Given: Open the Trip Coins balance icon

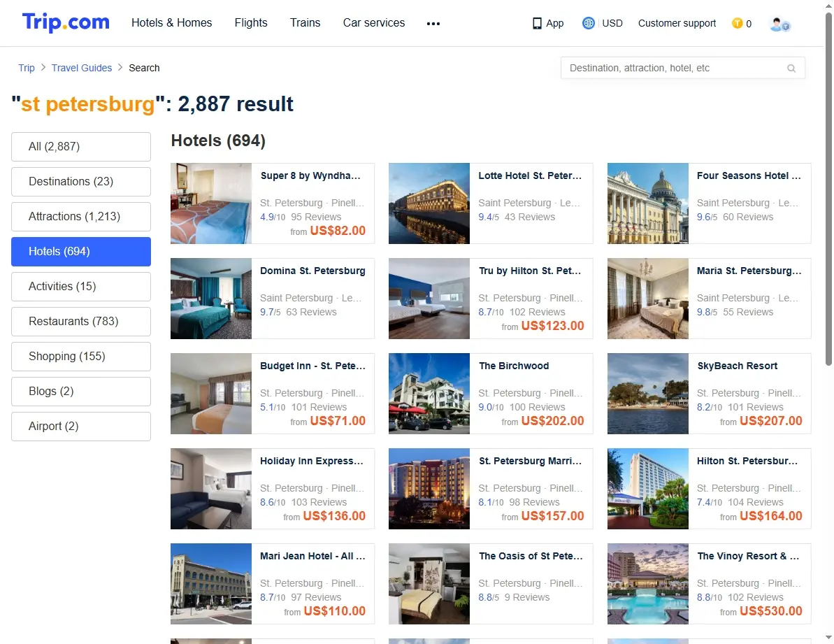Looking at the screenshot, I should (x=738, y=23).
